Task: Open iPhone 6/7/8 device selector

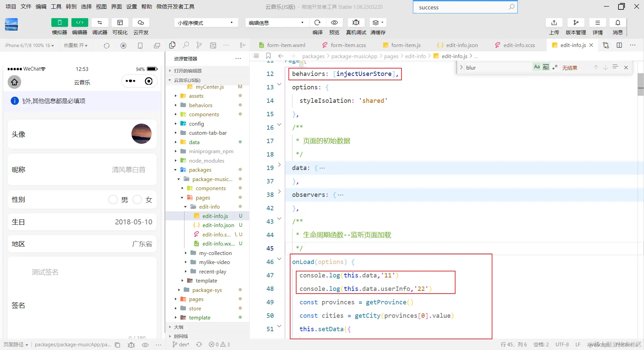Action: pyautogui.click(x=30, y=45)
